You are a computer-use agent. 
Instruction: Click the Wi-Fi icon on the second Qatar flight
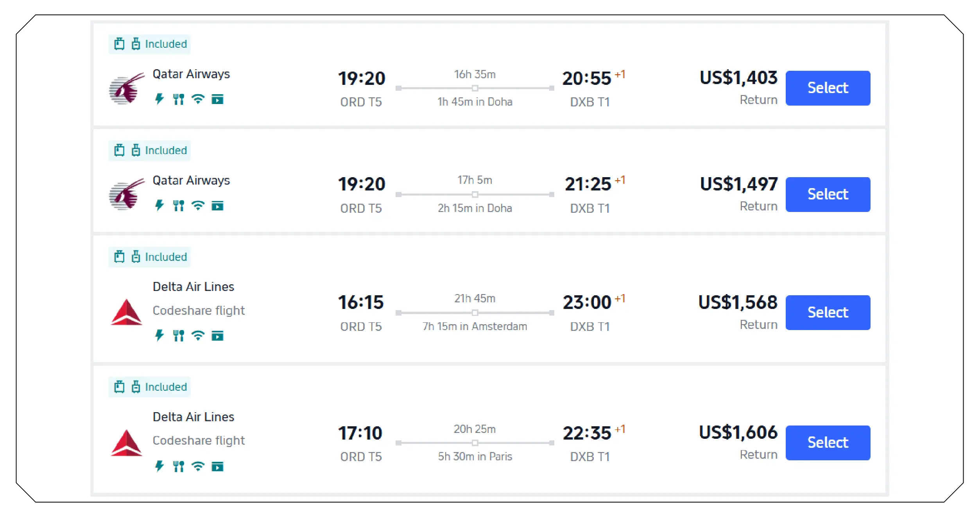click(x=198, y=205)
